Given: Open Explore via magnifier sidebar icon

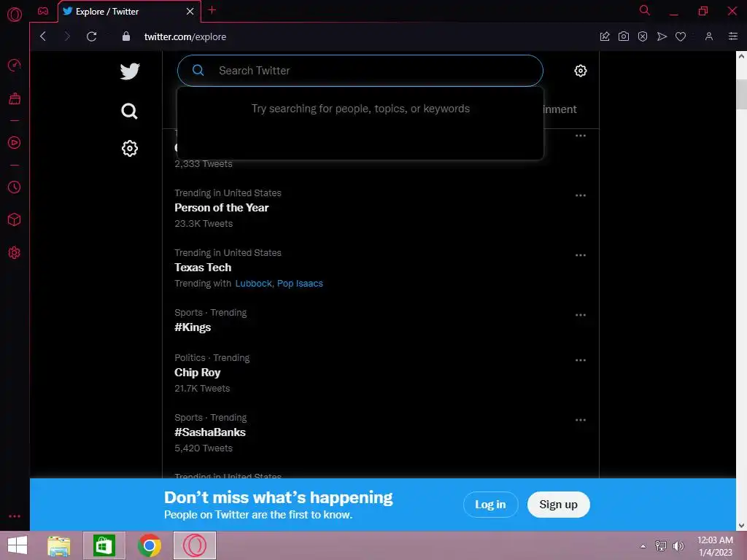Looking at the screenshot, I should click(129, 111).
